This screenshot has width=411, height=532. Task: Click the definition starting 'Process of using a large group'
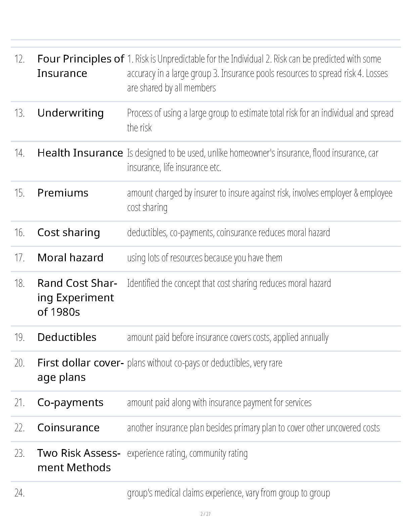point(260,120)
